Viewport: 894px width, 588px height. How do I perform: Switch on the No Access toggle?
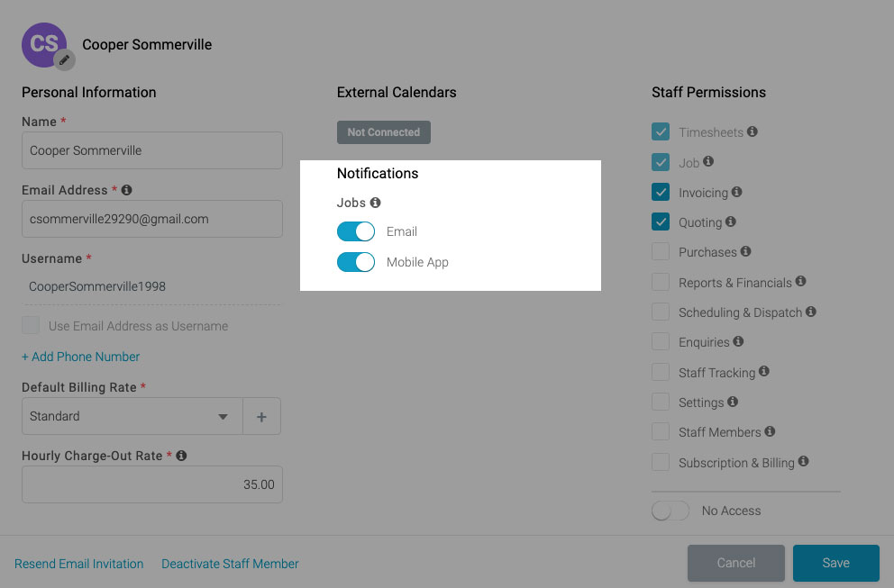point(670,511)
